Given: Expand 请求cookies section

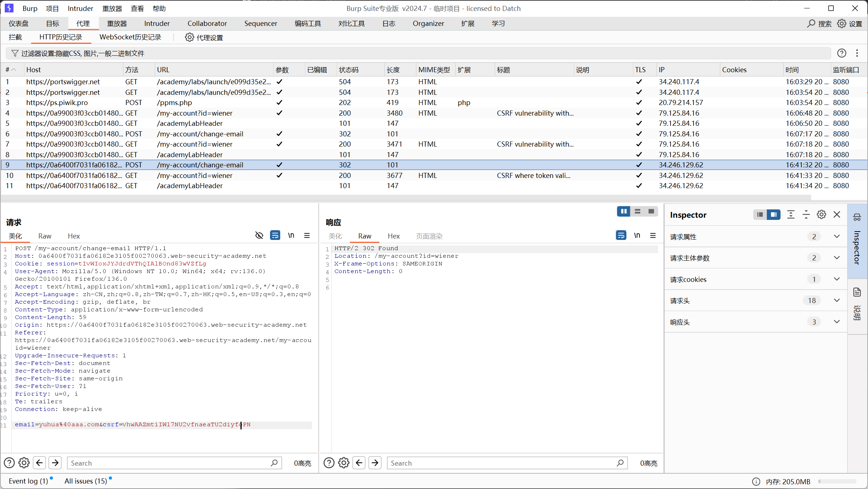Looking at the screenshot, I should point(837,279).
